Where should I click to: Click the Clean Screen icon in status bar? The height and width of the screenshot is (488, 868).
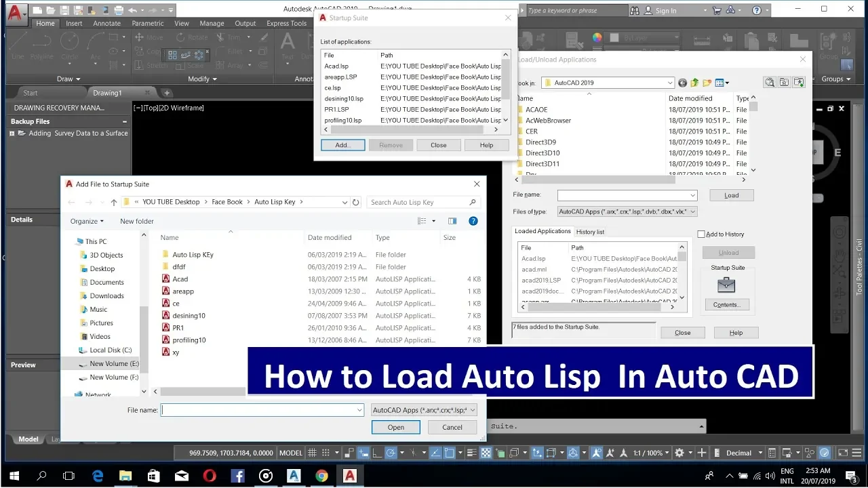pyautogui.click(x=842, y=453)
